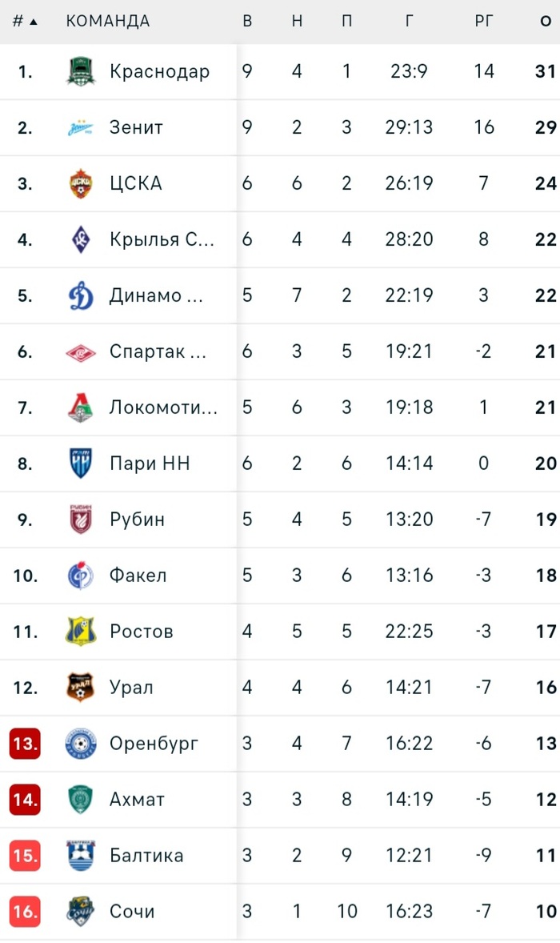Image resolution: width=560 pixels, height=943 pixels.
Task: Click the Fakel team logo
Action: [x=81, y=576]
